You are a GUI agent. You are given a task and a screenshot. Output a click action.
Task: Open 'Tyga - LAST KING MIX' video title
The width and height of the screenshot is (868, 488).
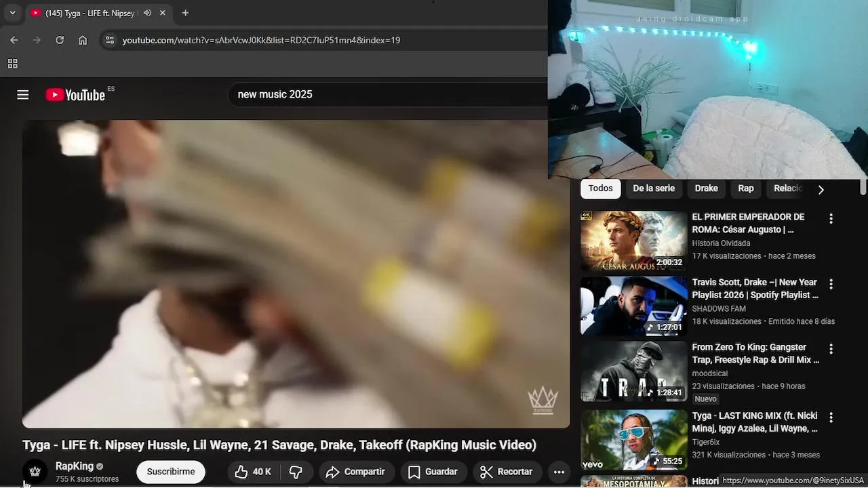coord(755,422)
